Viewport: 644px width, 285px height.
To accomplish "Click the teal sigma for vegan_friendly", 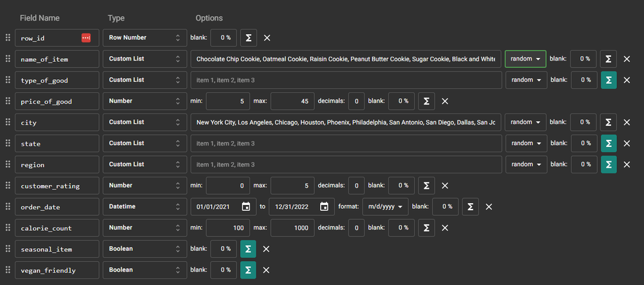I will 248,270.
